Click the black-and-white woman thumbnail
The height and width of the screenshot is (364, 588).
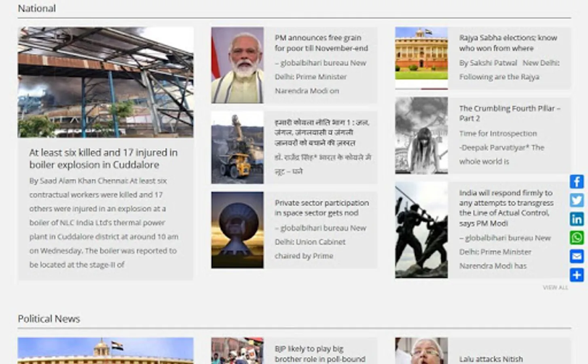pos(421,135)
